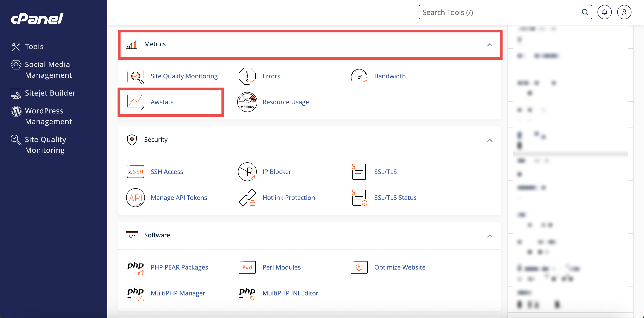Click the Hotlink Protection chain icon

[247, 198]
